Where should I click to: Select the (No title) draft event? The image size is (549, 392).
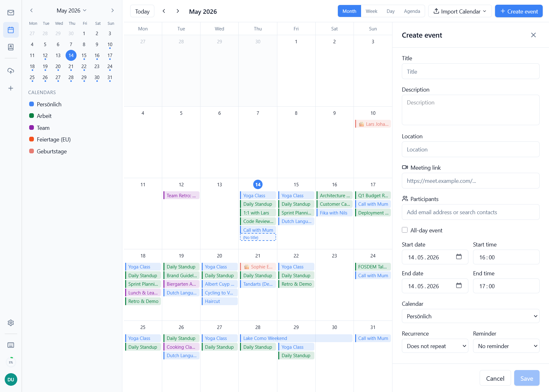pyautogui.click(x=258, y=237)
